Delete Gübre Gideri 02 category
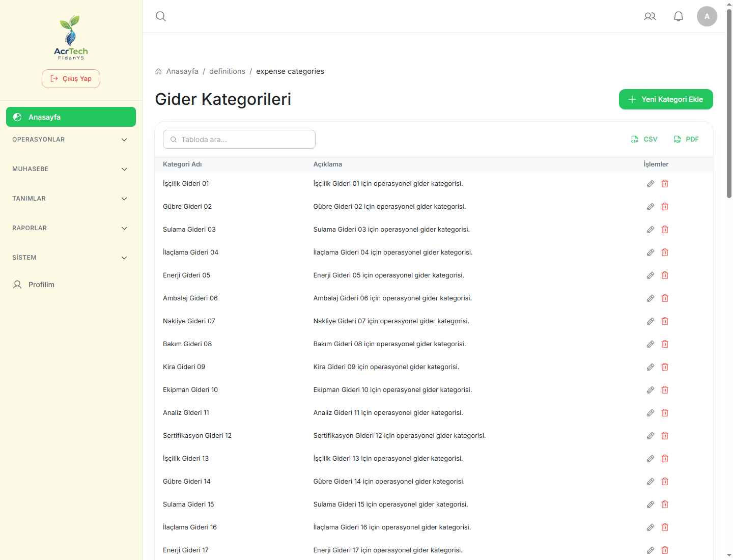This screenshot has width=733, height=560. 665,207
